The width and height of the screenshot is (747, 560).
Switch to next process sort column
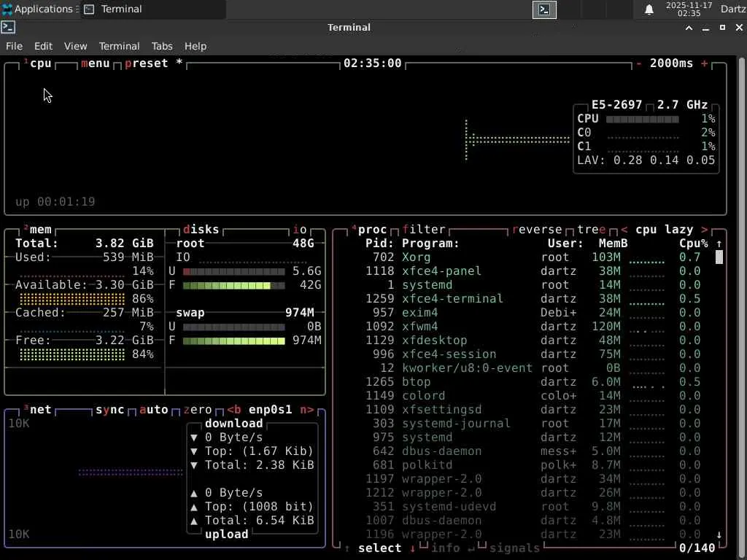(704, 230)
